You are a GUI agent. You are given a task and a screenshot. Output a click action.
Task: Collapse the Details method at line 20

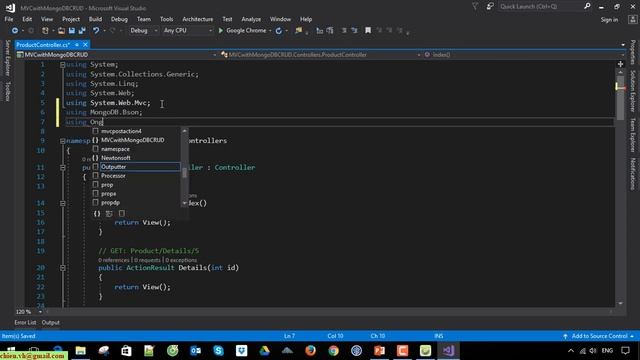(x=62, y=268)
